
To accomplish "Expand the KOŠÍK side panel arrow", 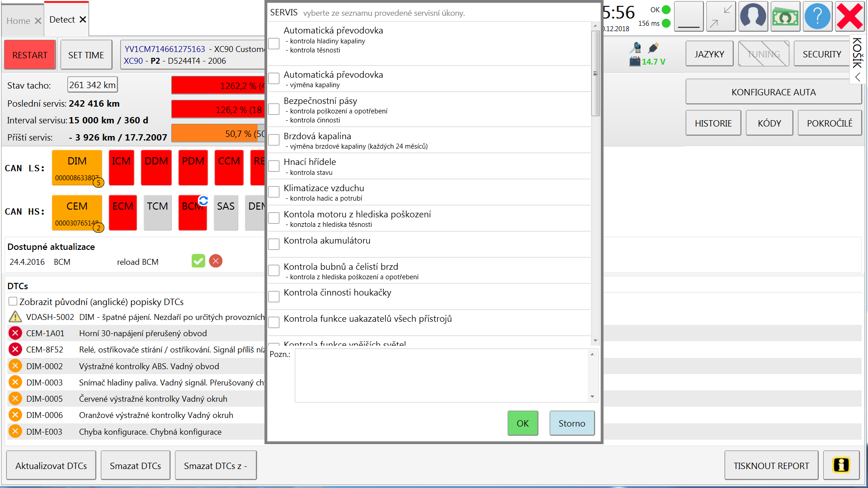I will pos(858,77).
